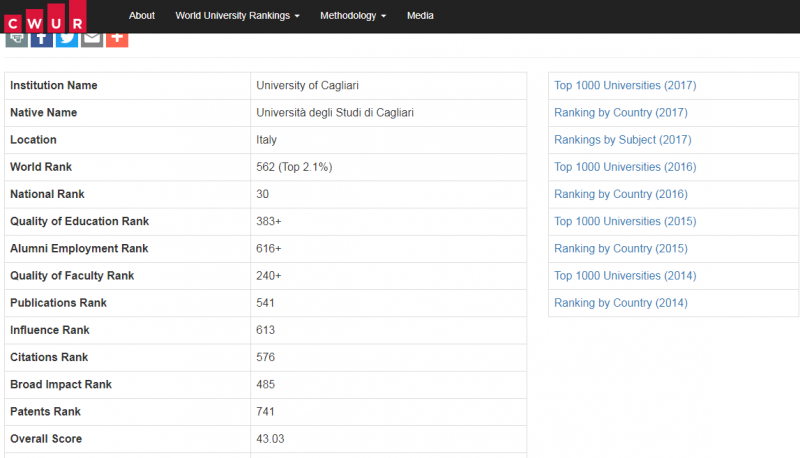Open more sharing options plus icon
800x458 pixels.
coord(117,38)
